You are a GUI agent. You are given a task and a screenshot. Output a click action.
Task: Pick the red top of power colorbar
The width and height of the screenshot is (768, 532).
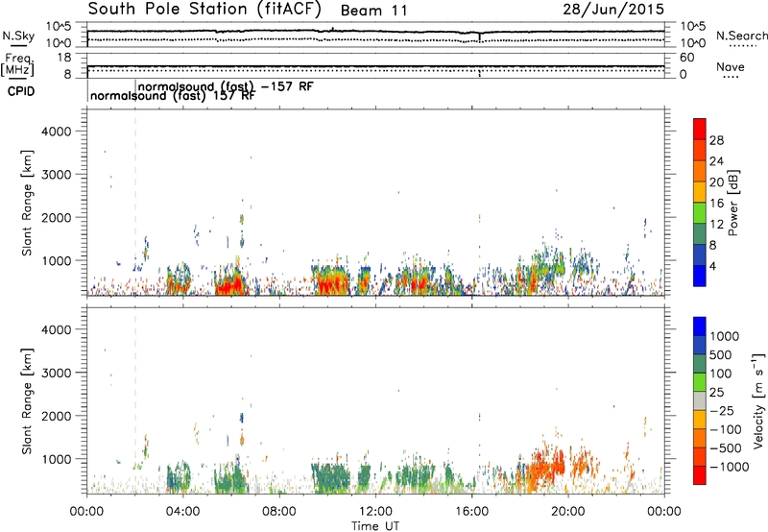tap(700, 129)
